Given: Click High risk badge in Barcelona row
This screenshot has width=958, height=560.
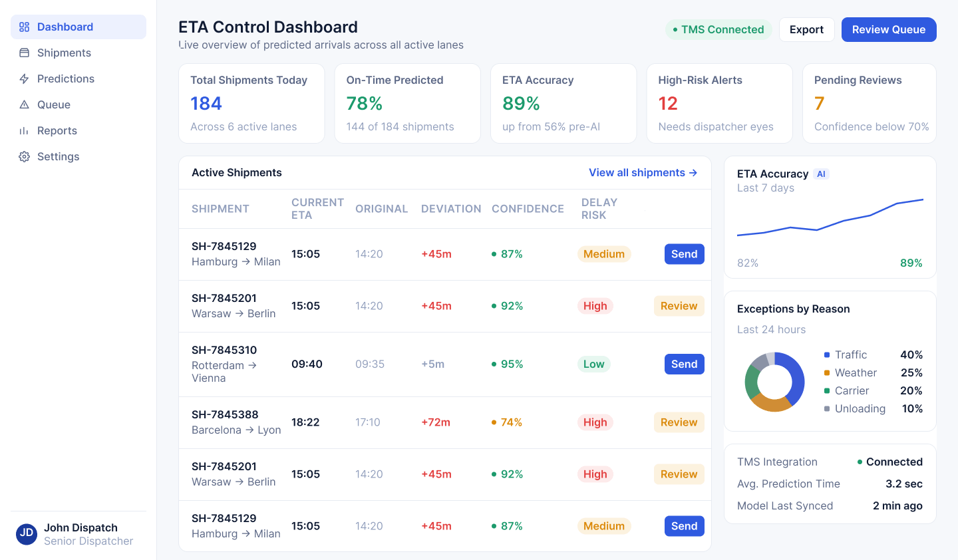Looking at the screenshot, I should [x=595, y=422].
